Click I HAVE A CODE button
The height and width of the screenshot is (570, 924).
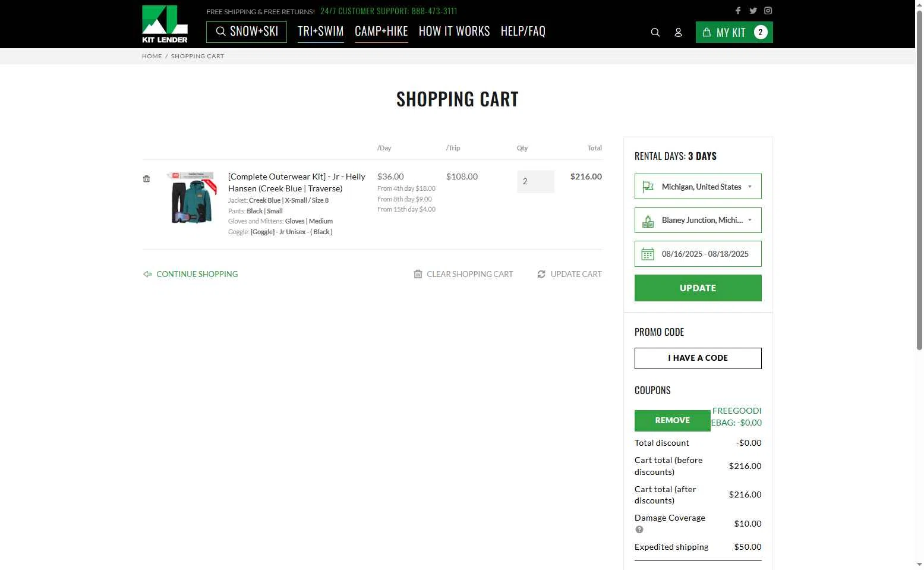698,358
